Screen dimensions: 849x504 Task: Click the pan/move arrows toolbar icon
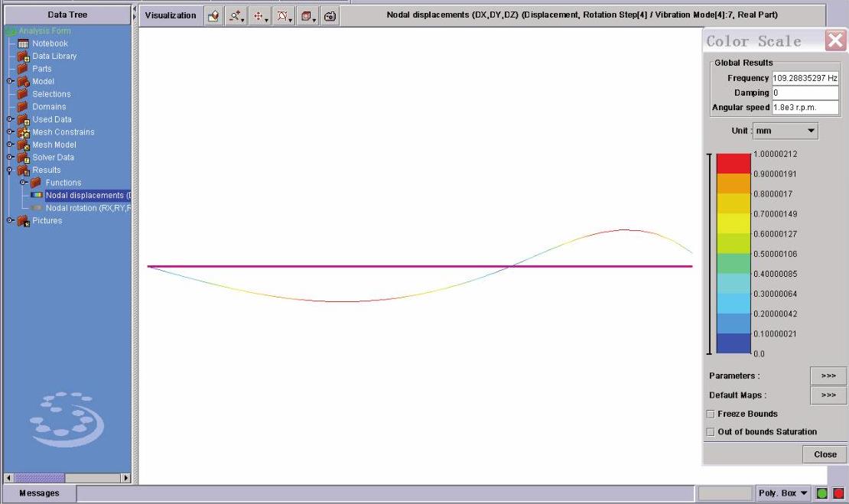click(260, 15)
